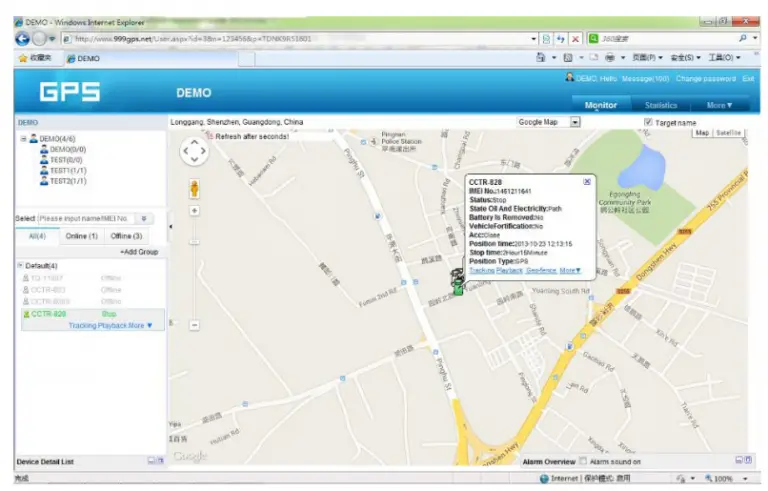Screen dimensions: 768x491
Task: Click Playback under CCTR-828 in device list
Action: [x=112, y=325]
